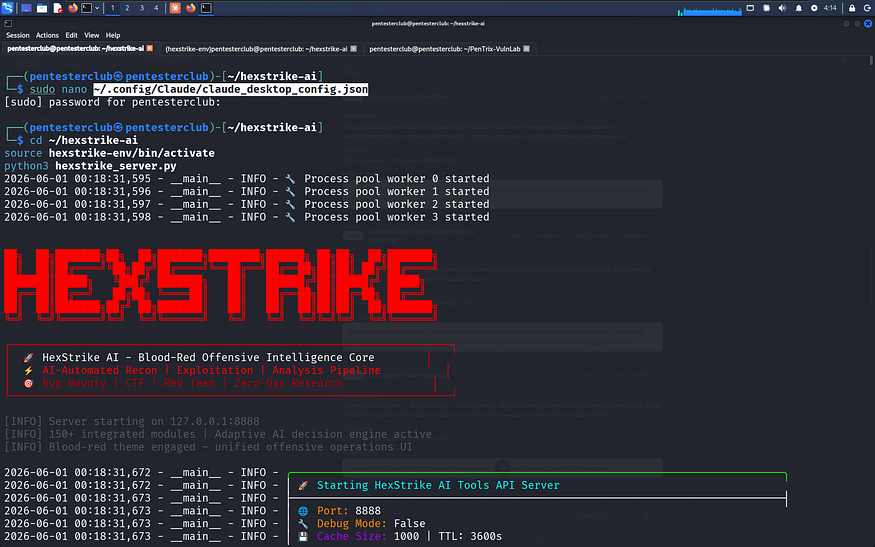Open the Edit menu

tap(71, 35)
